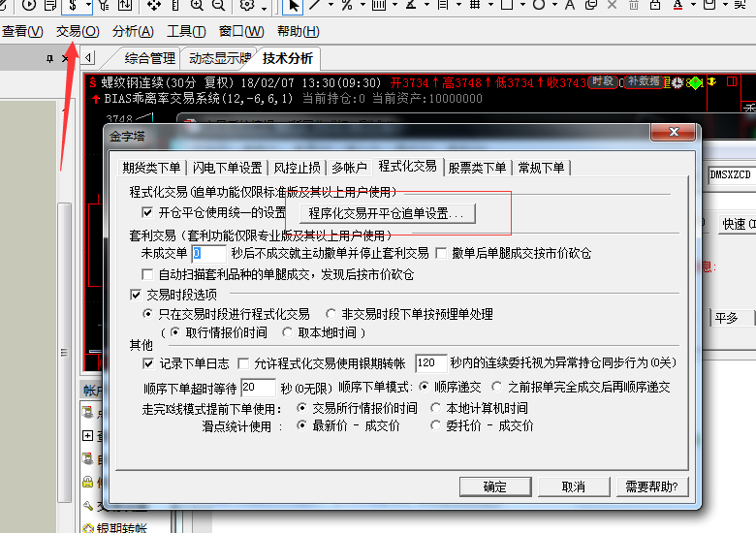This screenshot has height=533, width=756.
Task: Open the 帮助(H) menu
Action: (x=299, y=31)
